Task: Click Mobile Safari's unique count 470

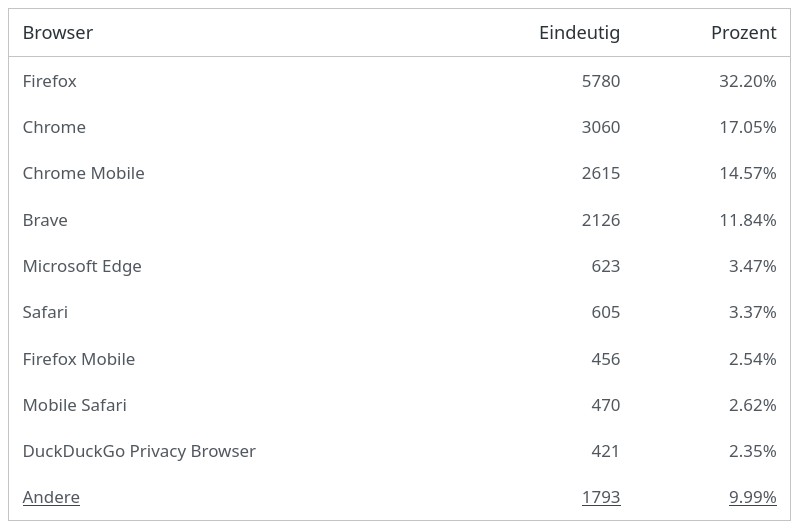Action: [605, 405]
